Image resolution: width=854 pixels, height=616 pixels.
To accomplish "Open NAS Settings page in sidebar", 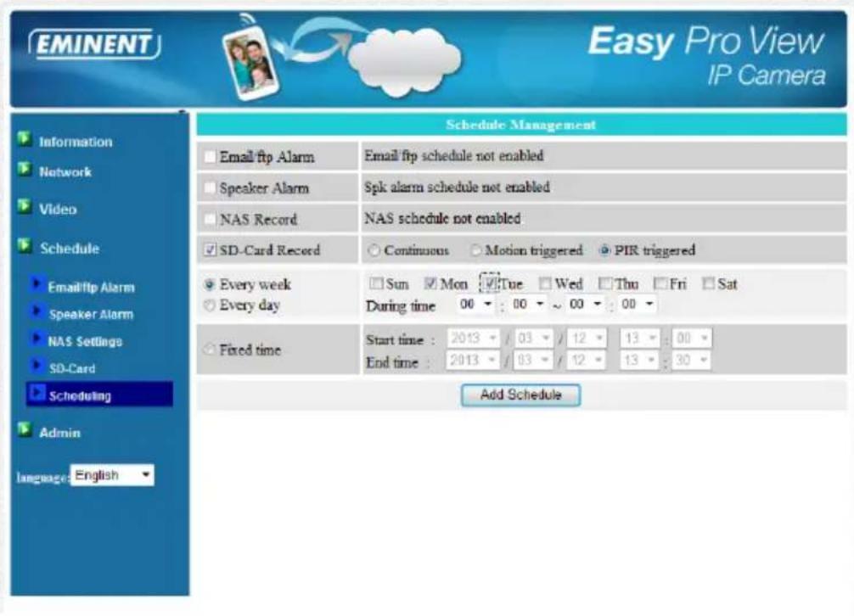I will (x=85, y=342).
